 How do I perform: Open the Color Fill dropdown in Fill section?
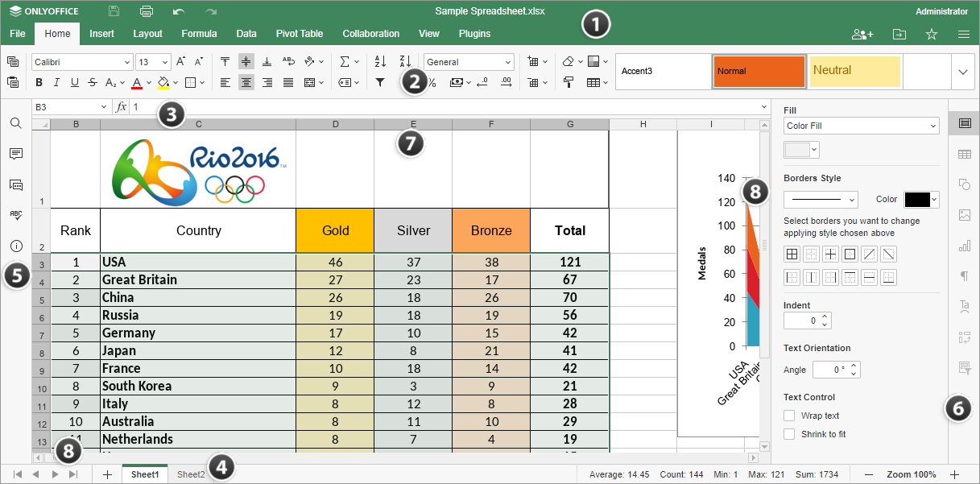click(x=861, y=126)
